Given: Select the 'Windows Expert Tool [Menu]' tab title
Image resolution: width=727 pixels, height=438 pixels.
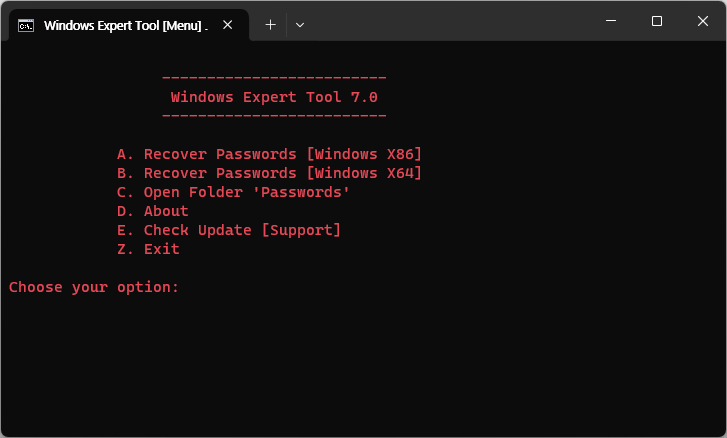Looking at the screenshot, I should tap(125, 25).
